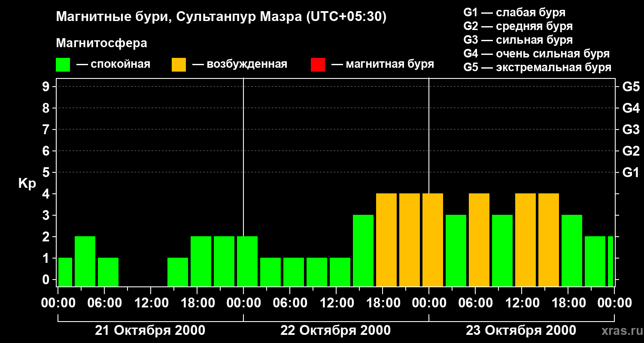644x343 pixels.
Task: Click the red 'магнитная буря' legend swatch
Action: click(318, 65)
